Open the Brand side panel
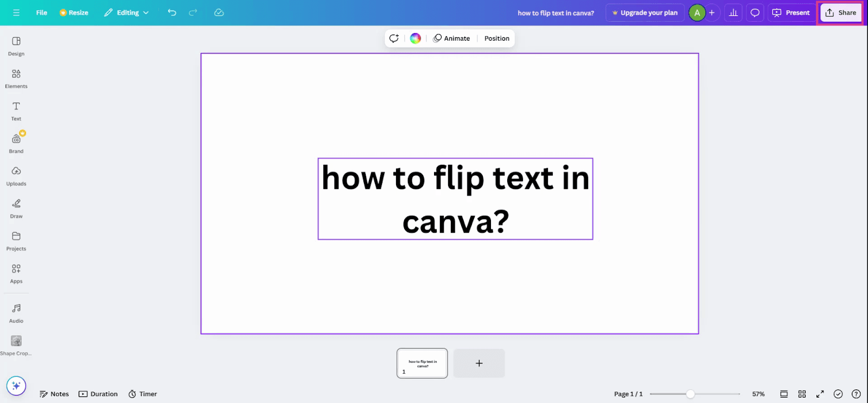 [x=16, y=144]
